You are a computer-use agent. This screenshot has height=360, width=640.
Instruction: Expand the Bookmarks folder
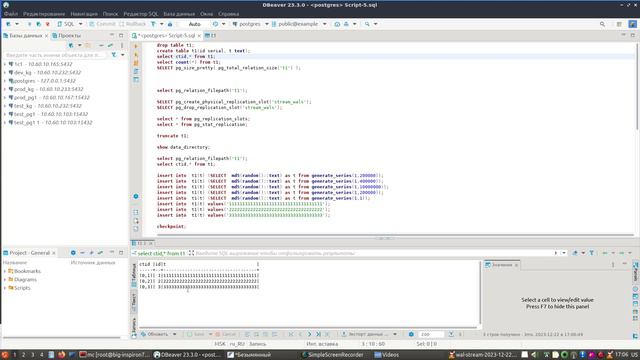pyautogui.click(x=5, y=271)
